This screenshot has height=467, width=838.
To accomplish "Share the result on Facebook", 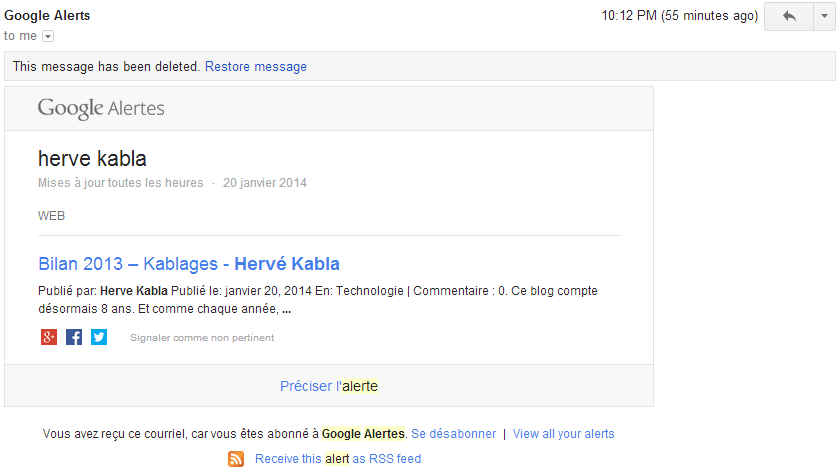I will [x=74, y=337].
